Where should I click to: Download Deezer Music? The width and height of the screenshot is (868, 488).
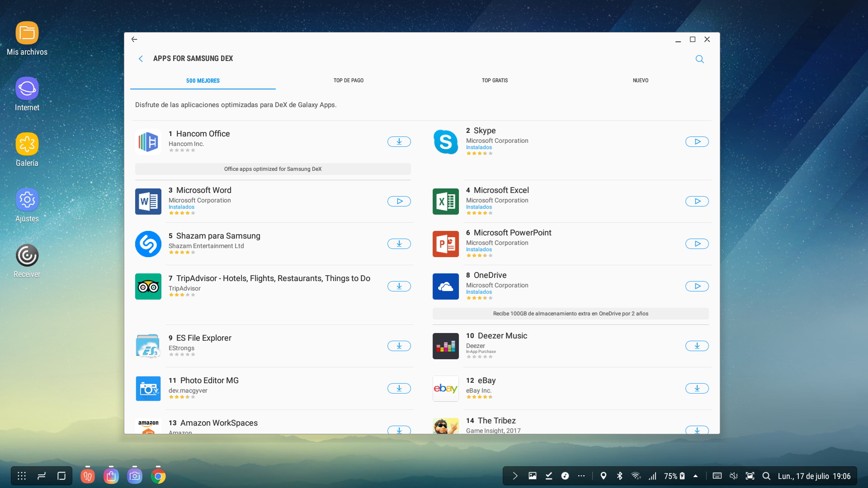697,346
